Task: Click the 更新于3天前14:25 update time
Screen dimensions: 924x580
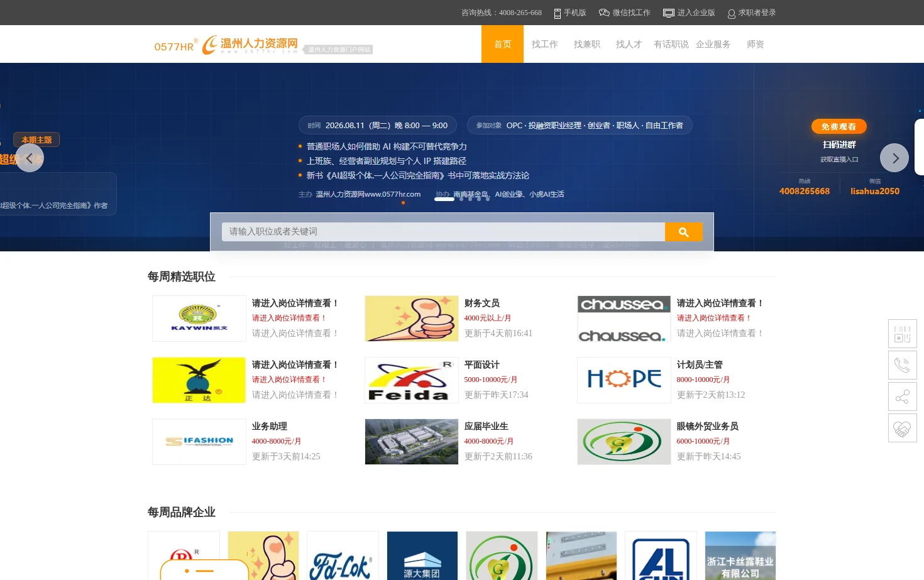Action: click(x=286, y=457)
